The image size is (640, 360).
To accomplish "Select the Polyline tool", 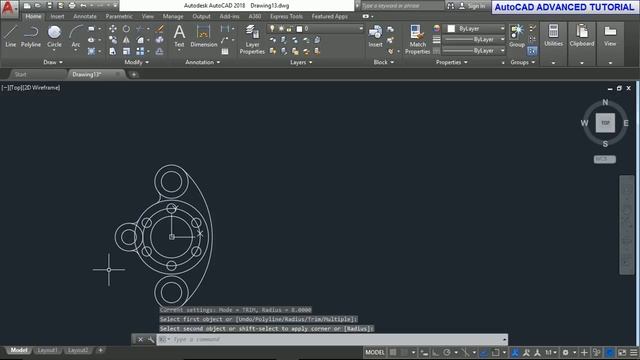I will tap(31, 36).
